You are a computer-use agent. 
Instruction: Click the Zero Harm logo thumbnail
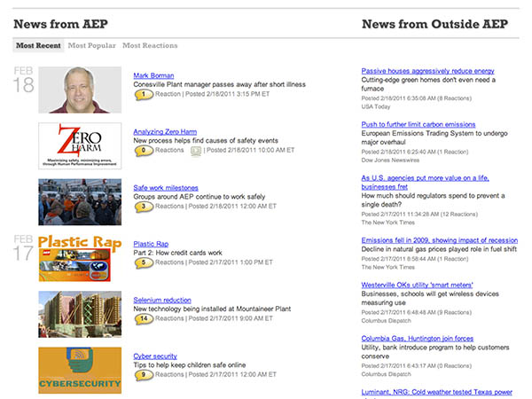point(80,146)
